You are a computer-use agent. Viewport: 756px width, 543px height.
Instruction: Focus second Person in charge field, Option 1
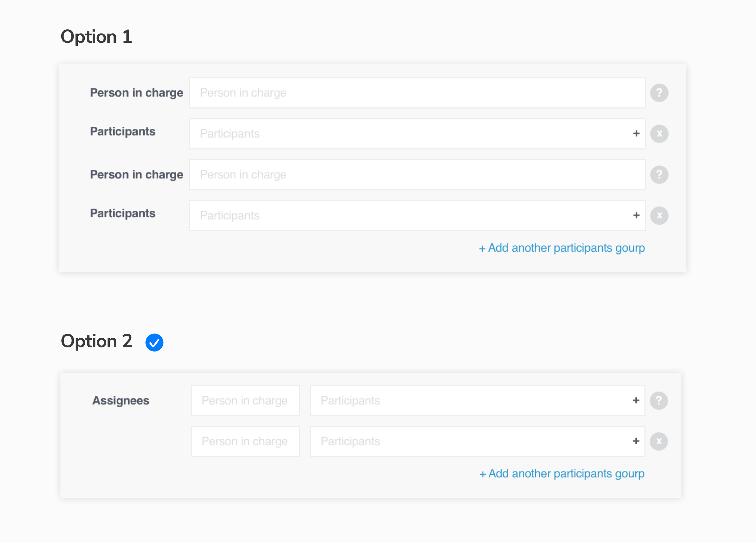point(417,174)
